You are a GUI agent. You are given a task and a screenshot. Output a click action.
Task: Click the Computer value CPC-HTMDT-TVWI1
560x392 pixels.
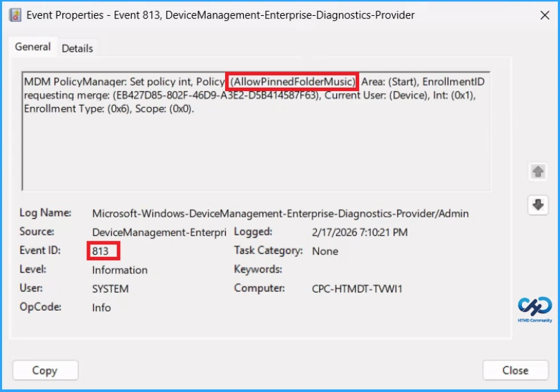[x=357, y=288]
